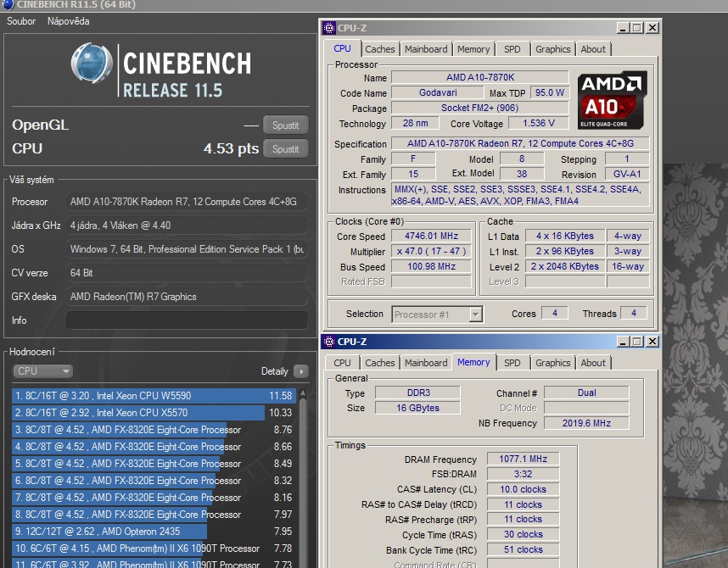Screen dimensions: 728x568
Task: Click the Level 2 cache 2 x 2048 KBytes
Action: (x=565, y=266)
